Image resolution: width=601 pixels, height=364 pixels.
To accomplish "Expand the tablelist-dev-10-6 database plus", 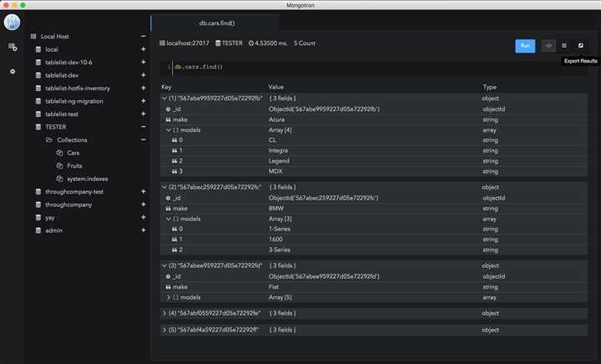I will pos(144,62).
